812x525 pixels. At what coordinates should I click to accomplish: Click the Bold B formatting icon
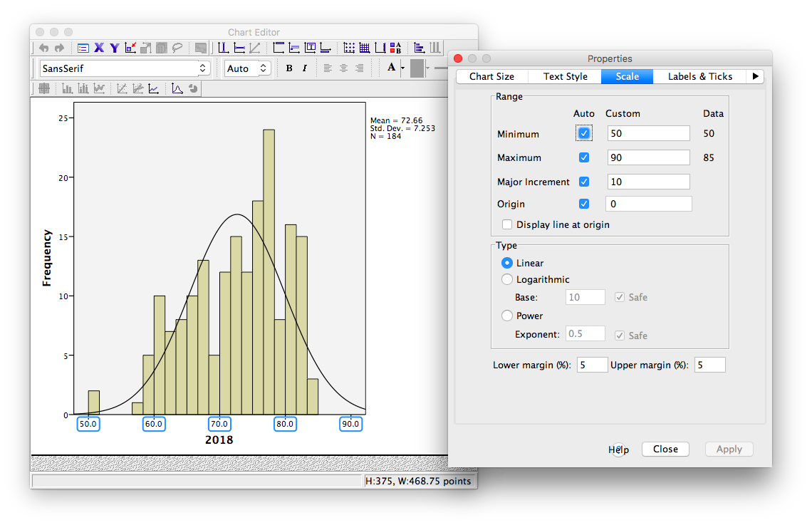289,68
